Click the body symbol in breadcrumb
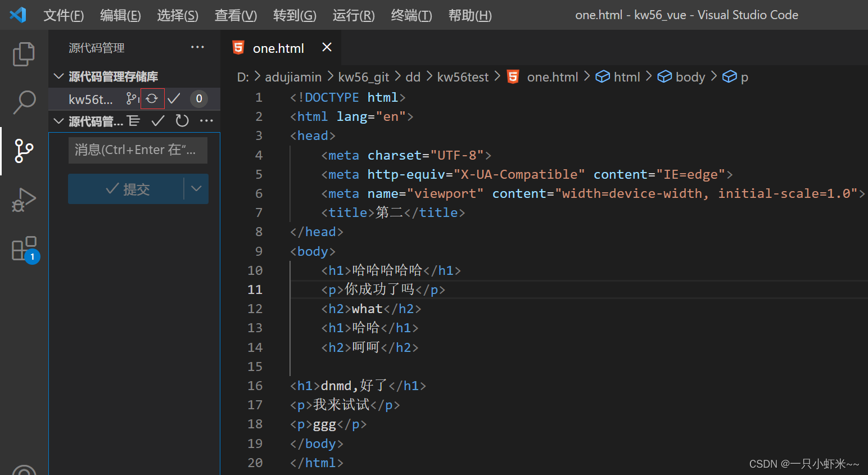Image resolution: width=868 pixels, height=475 pixels. (x=681, y=77)
